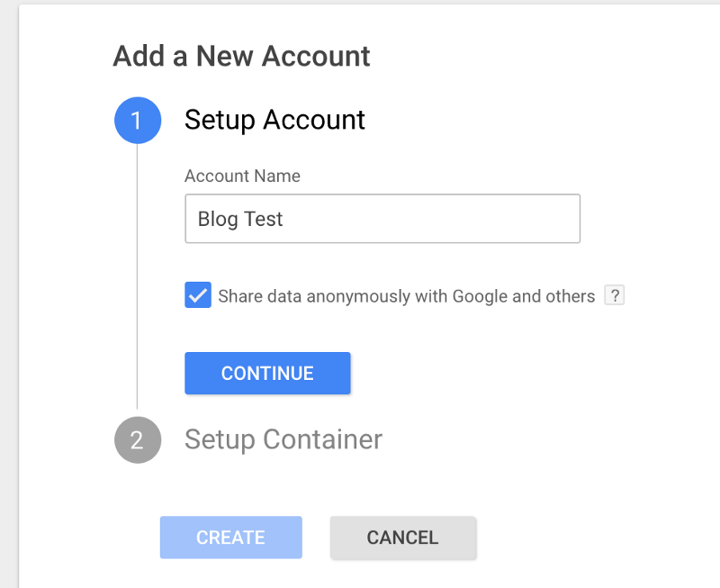
Task: Click the number 1 beside Setup Account
Action: pos(136,121)
